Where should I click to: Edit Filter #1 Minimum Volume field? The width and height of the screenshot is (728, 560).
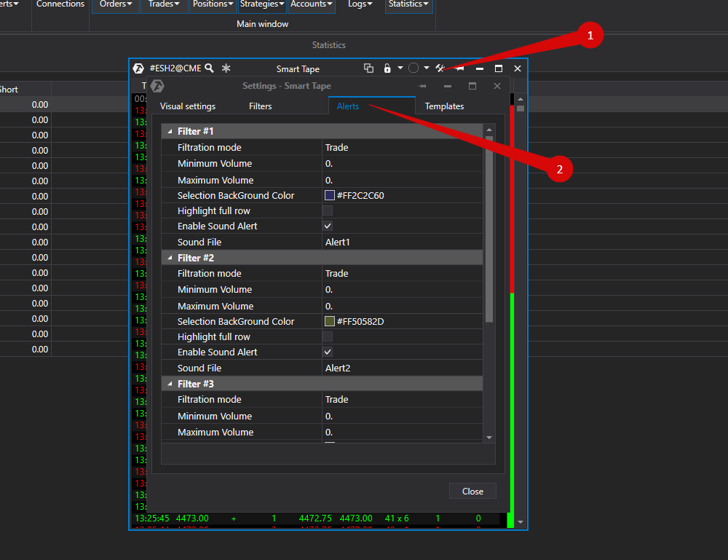click(402, 163)
